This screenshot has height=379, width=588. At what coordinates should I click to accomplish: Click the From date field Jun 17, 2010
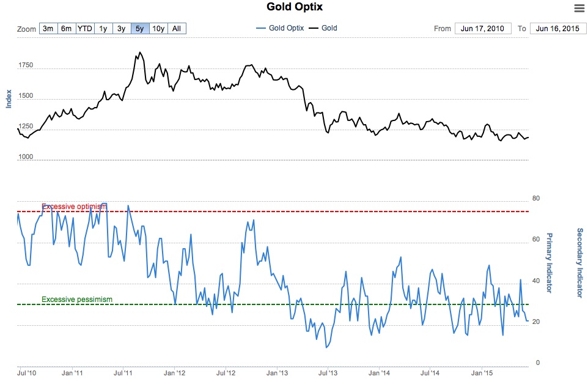click(x=483, y=28)
